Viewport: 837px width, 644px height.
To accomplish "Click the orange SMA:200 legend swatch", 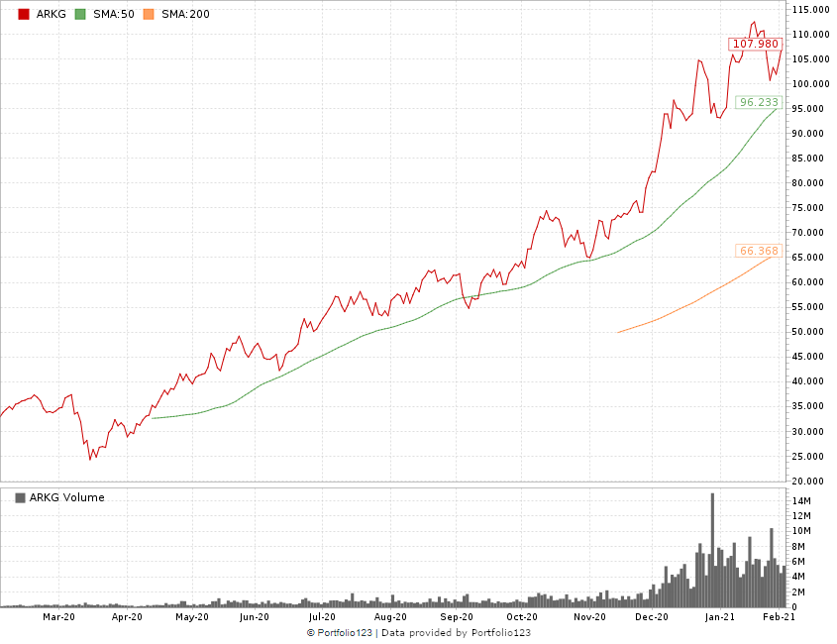I will coord(149,15).
